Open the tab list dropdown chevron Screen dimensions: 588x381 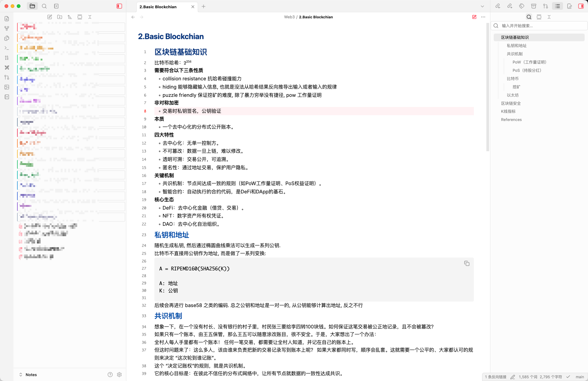click(482, 6)
